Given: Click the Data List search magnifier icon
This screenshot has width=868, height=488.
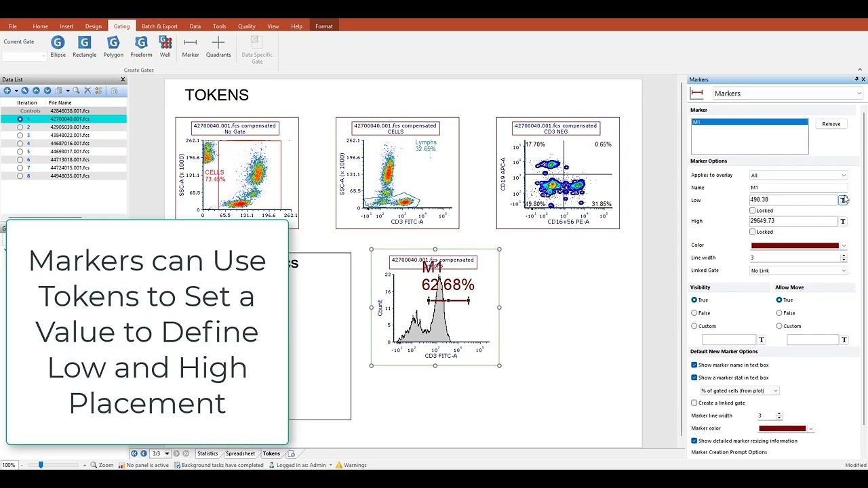Looking at the screenshot, I should click(76, 91).
